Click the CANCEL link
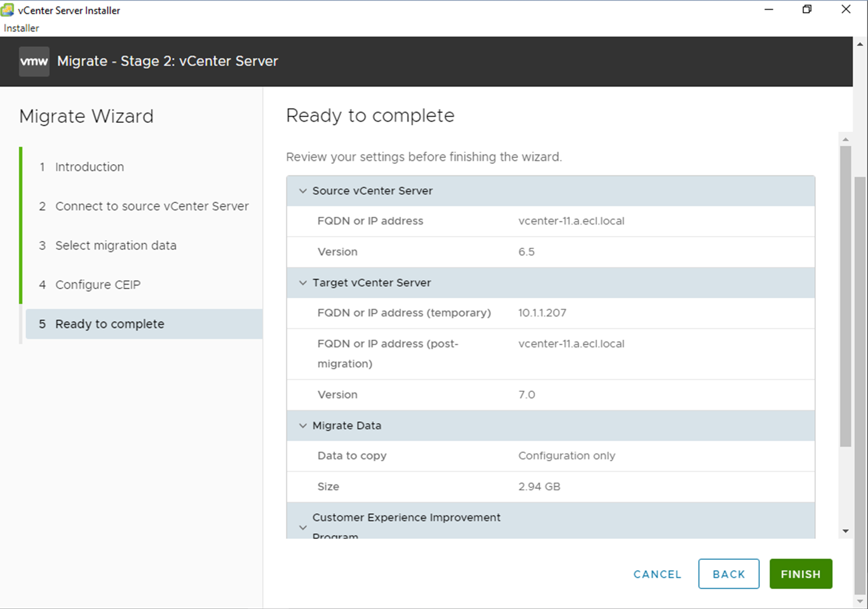The height and width of the screenshot is (609, 868). (x=657, y=574)
